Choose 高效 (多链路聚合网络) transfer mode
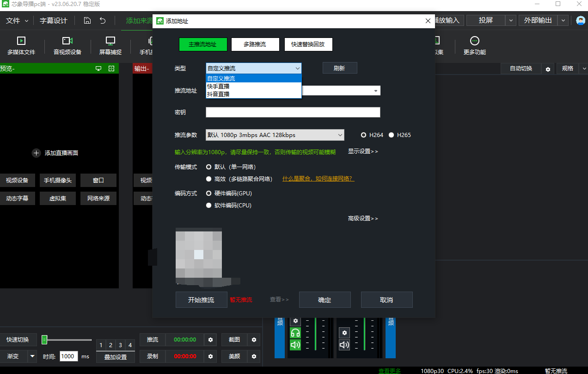This screenshot has width=588, height=374. click(x=209, y=179)
